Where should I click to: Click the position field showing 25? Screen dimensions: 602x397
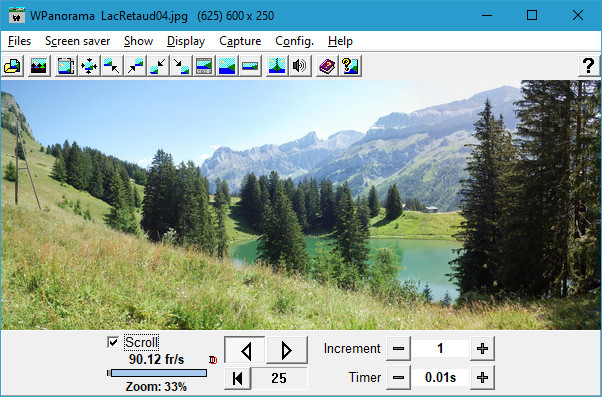click(x=279, y=378)
